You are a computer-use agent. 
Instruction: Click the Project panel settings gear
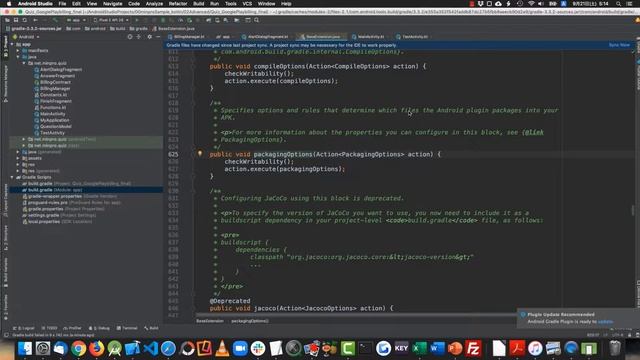pyautogui.click(x=149, y=37)
